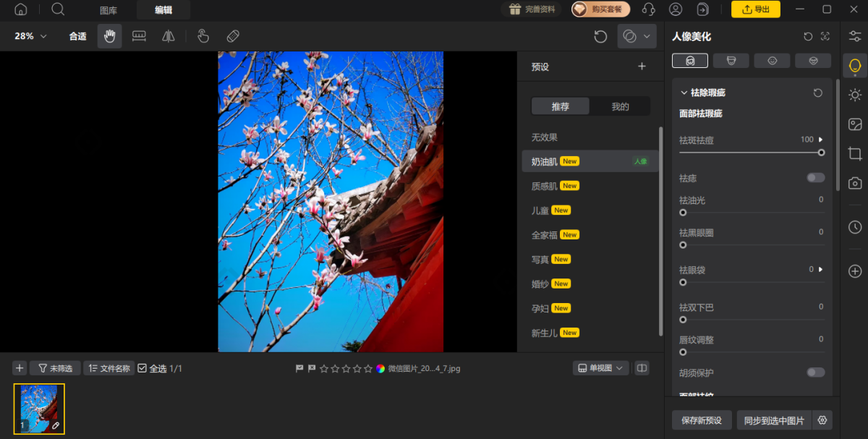The image size is (868, 439).
Task: Click the face detection icon
Action: (x=825, y=36)
